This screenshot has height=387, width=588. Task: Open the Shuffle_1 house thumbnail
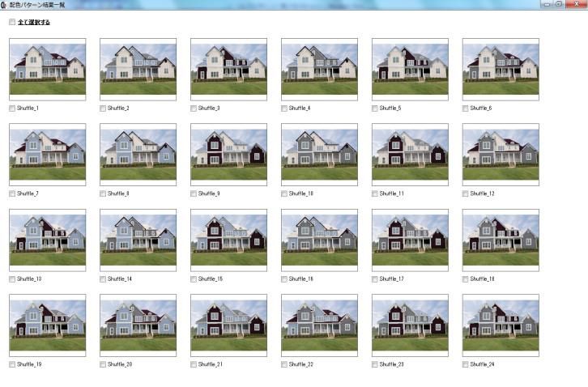point(48,70)
